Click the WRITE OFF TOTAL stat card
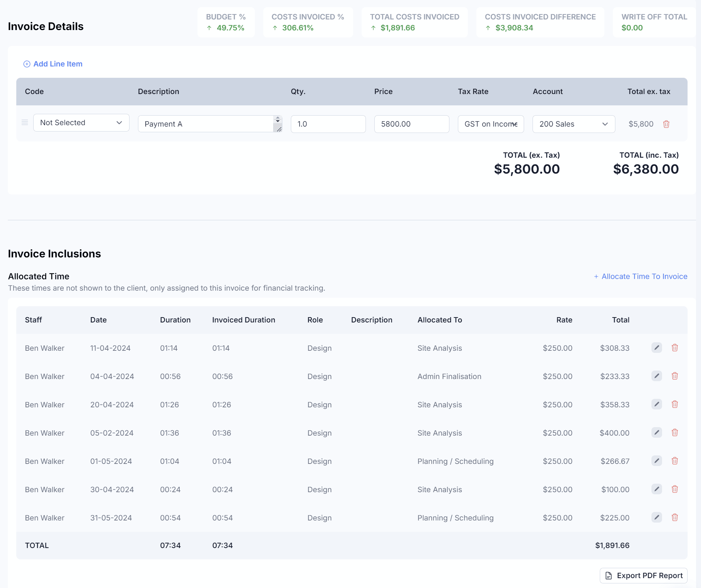Viewport: 701px width, 588px height. pos(654,22)
